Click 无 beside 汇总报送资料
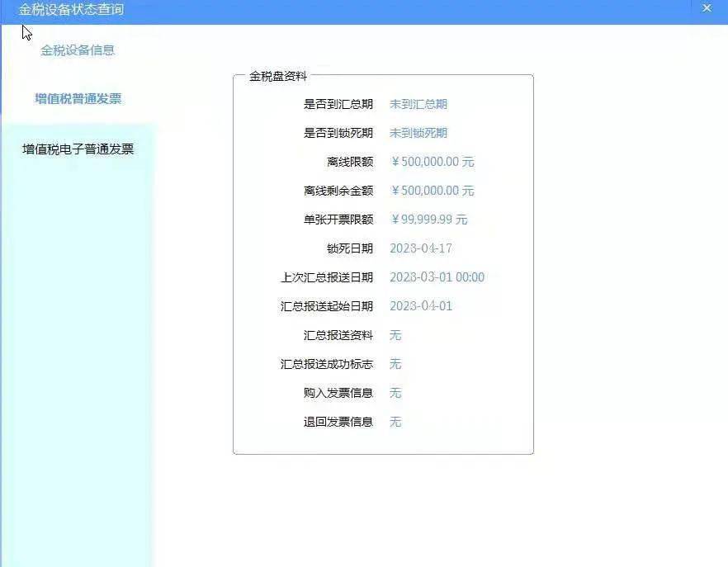Image resolution: width=728 pixels, height=567 pixels. point(395,335)
